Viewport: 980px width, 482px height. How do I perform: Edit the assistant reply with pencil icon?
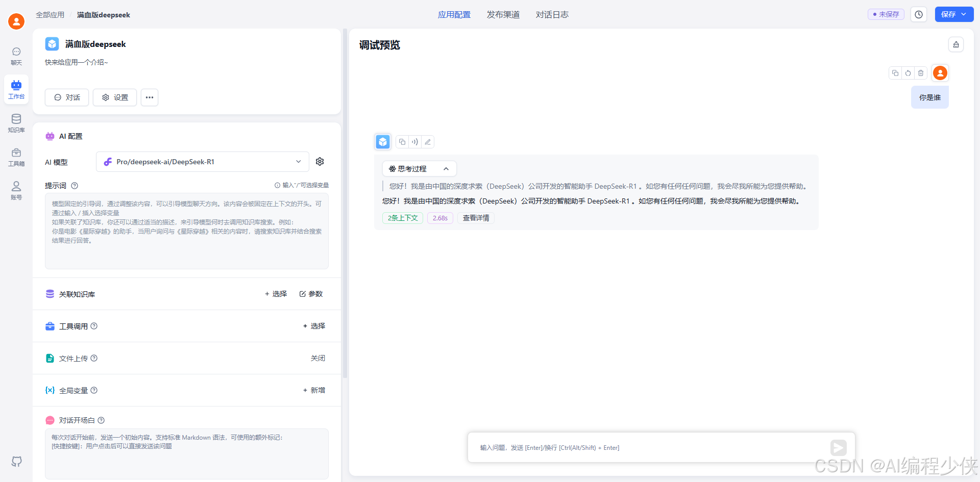428,142
